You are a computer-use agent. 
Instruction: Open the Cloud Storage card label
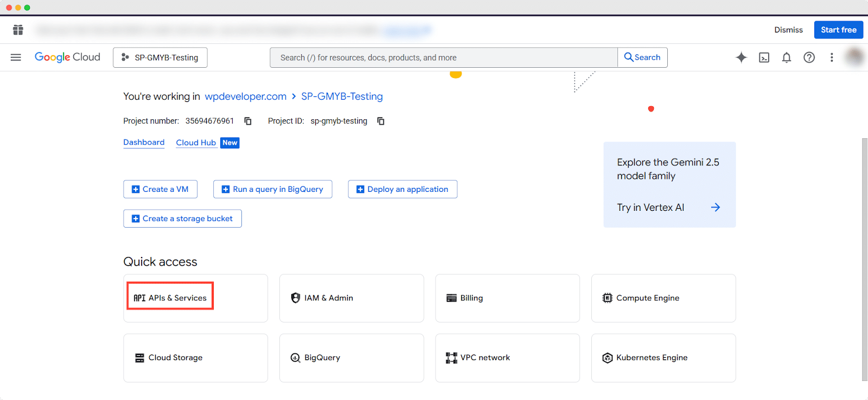(175, 358)
